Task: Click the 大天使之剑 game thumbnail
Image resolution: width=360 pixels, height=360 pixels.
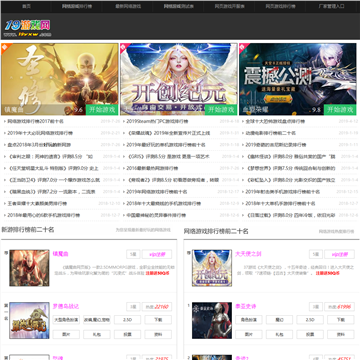Action: 212,268
